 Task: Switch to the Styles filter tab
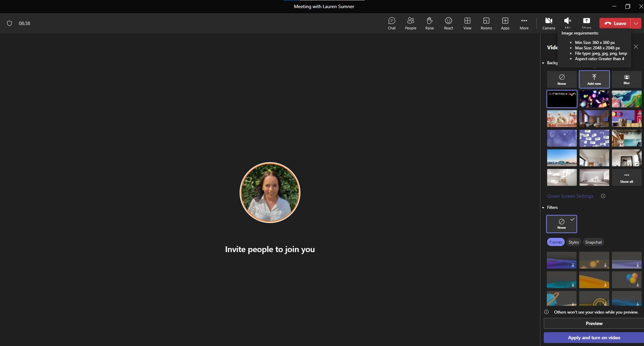573,242
